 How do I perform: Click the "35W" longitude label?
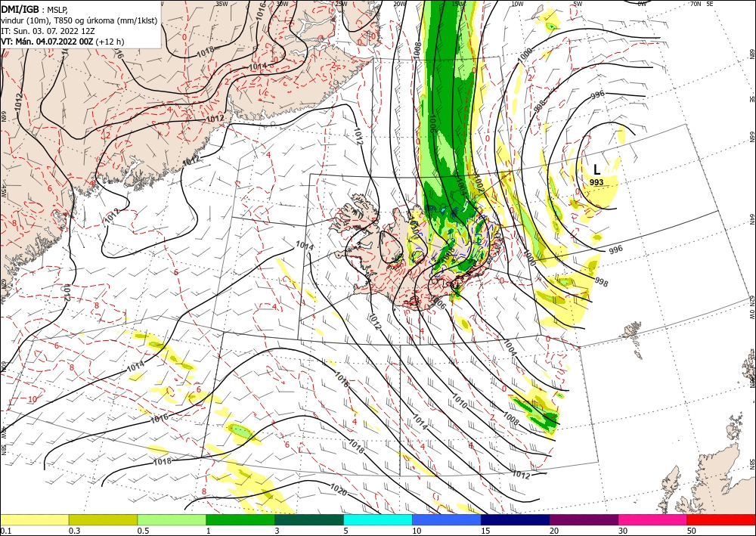point(222,3)
